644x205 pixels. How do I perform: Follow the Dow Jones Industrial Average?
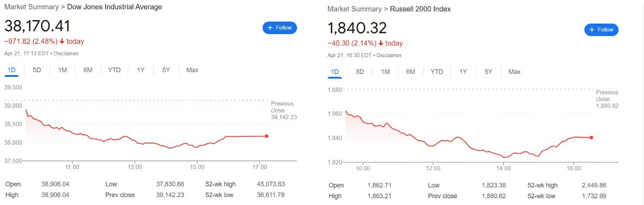coord(280,28)
